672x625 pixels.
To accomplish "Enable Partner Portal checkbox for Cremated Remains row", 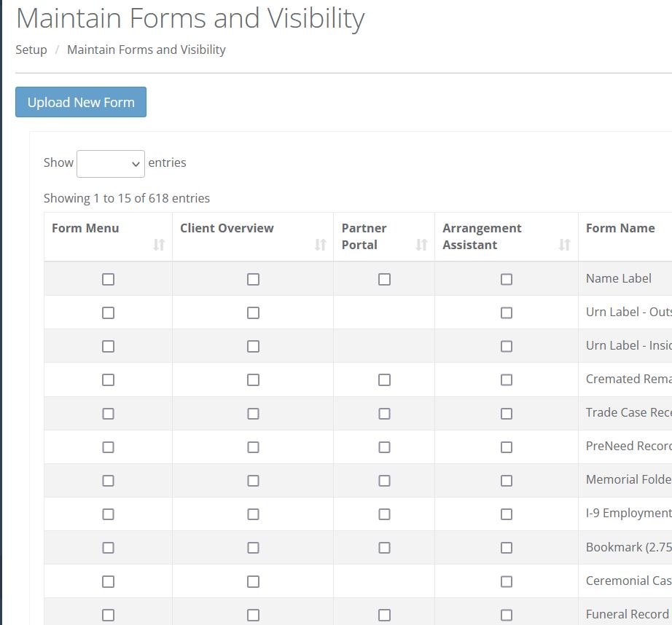I will coord(384,380).
